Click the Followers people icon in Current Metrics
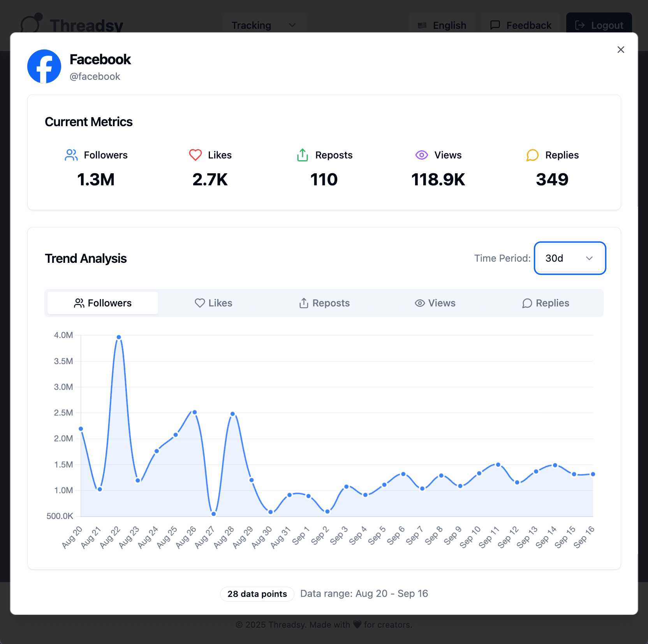648x644 pixels. pos(71,155)
